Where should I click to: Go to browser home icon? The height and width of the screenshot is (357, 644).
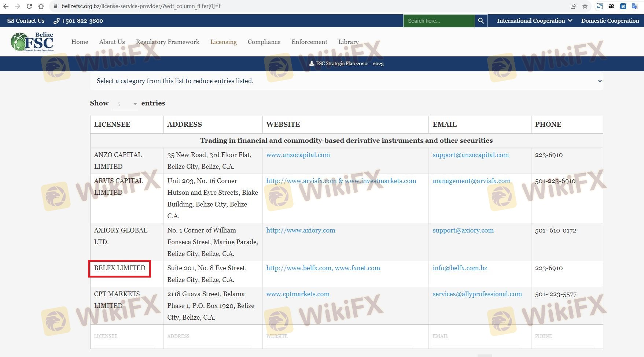click(x=41, y=6)
